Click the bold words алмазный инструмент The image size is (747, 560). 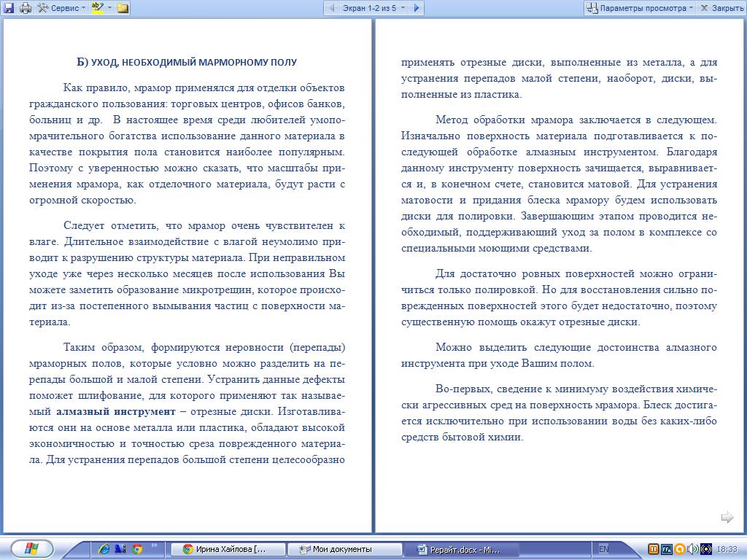tap(116, 411)
